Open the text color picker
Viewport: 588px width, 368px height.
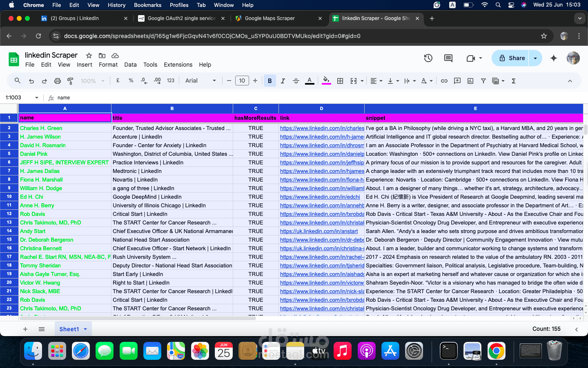(310, 81)
